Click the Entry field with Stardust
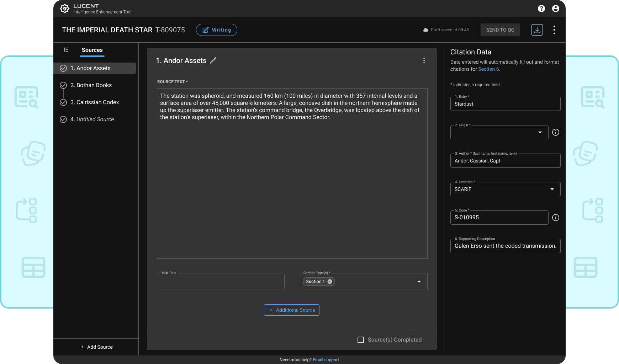The height and width of the screenshot is (364, 619). point(506,104)
